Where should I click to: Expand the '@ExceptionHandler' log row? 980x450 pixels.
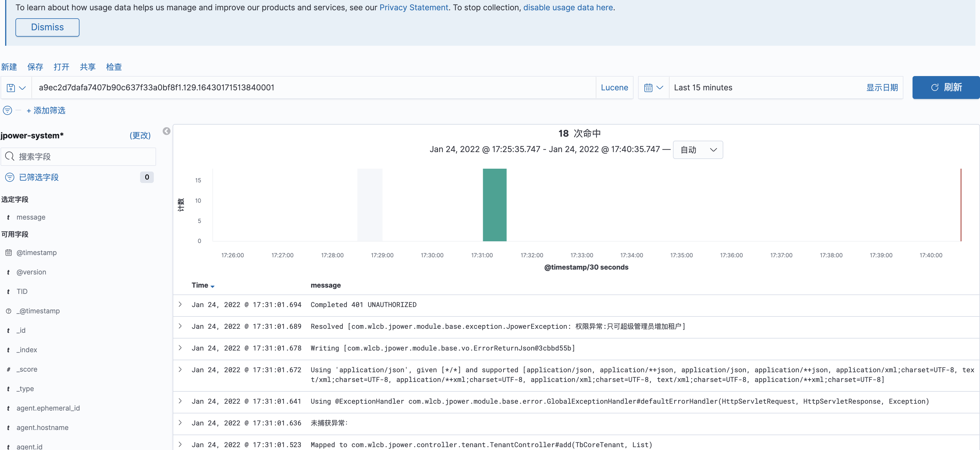(x=180, y=401)
